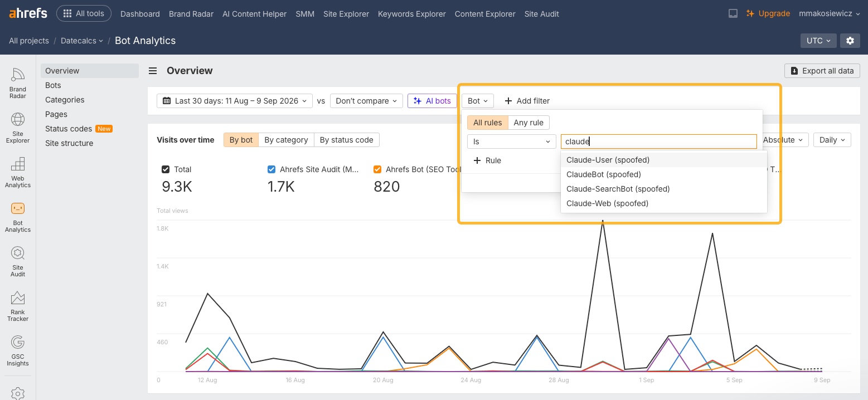Open Site Audit in top navigation
This screenshot has width=868, height=400.
[542, 14]
